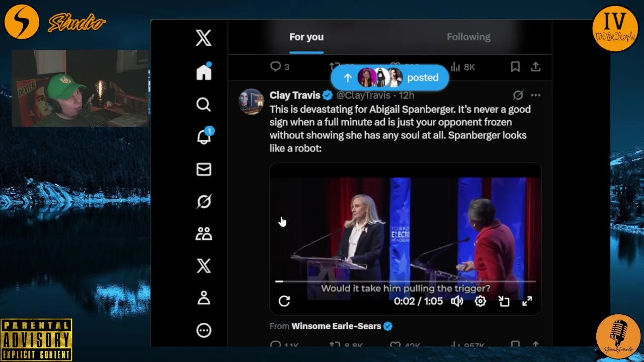Viewport: 644px width, 362px height.
Task: Open Grok from the sidebar
Action: point(204,202)
